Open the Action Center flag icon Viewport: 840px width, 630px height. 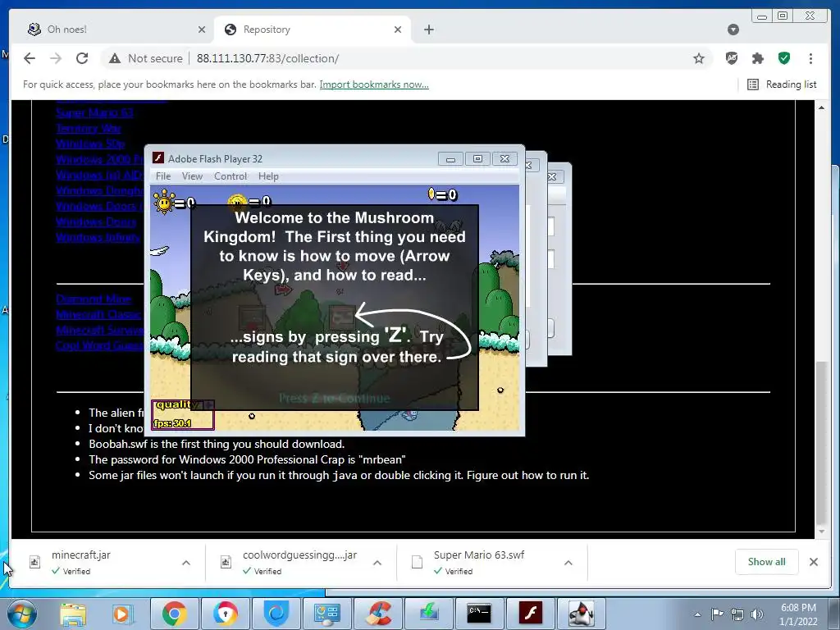pos(717,614)
